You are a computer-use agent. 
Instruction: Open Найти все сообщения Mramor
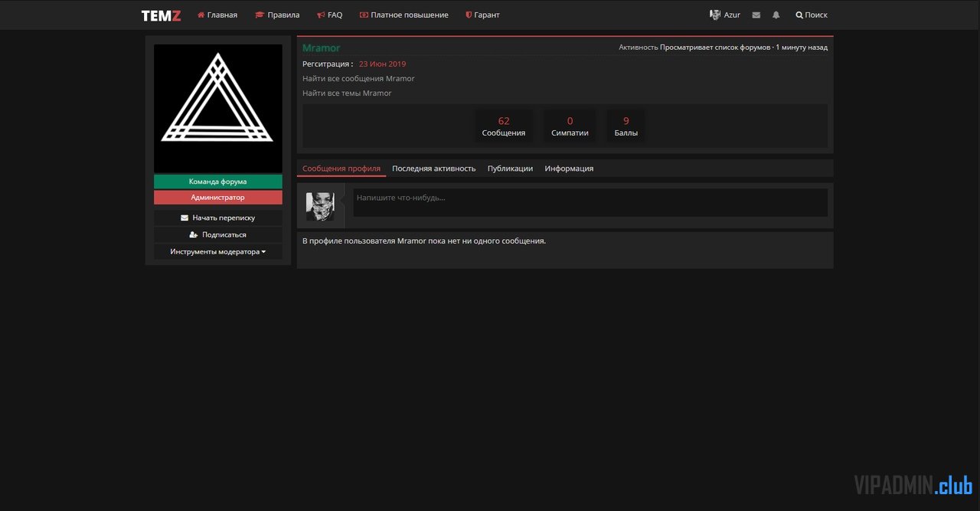(358, 79)
